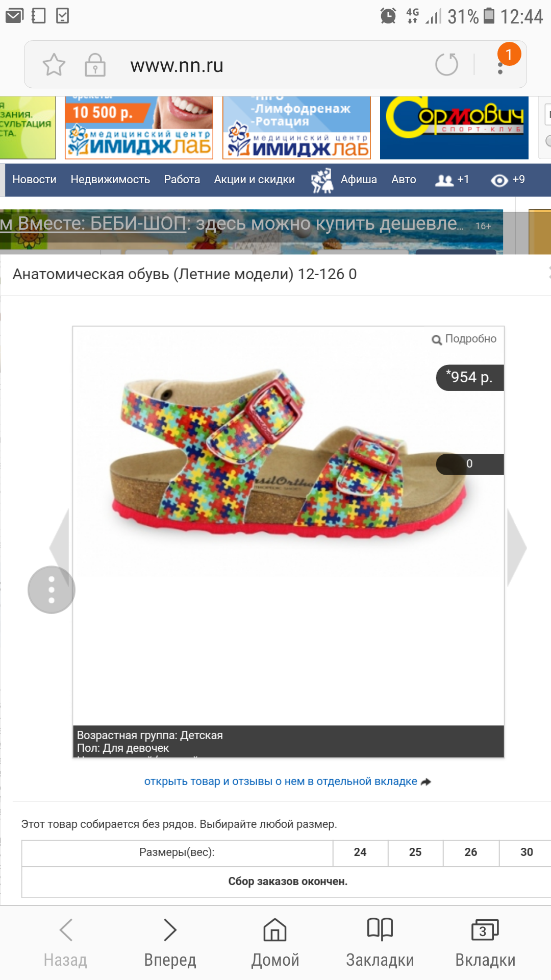Tap the floating gray three-dot button

[51, 590]
